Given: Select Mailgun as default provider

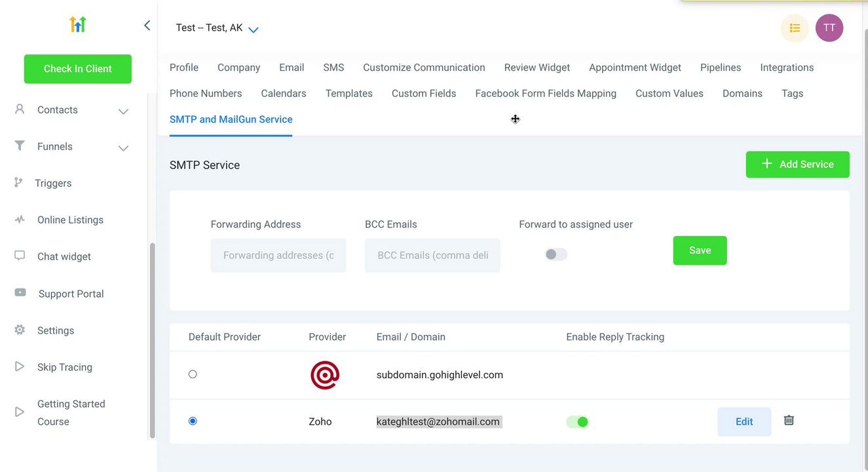Looking at the screenshot, I should 193,374.
